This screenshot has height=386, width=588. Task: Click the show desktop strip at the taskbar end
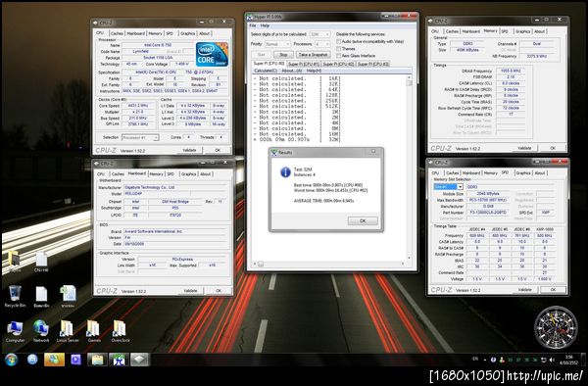tap(584, 360)
